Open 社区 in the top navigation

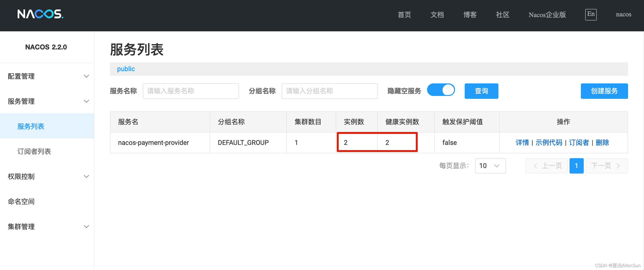pyautogui.click(x=503, y=14)
